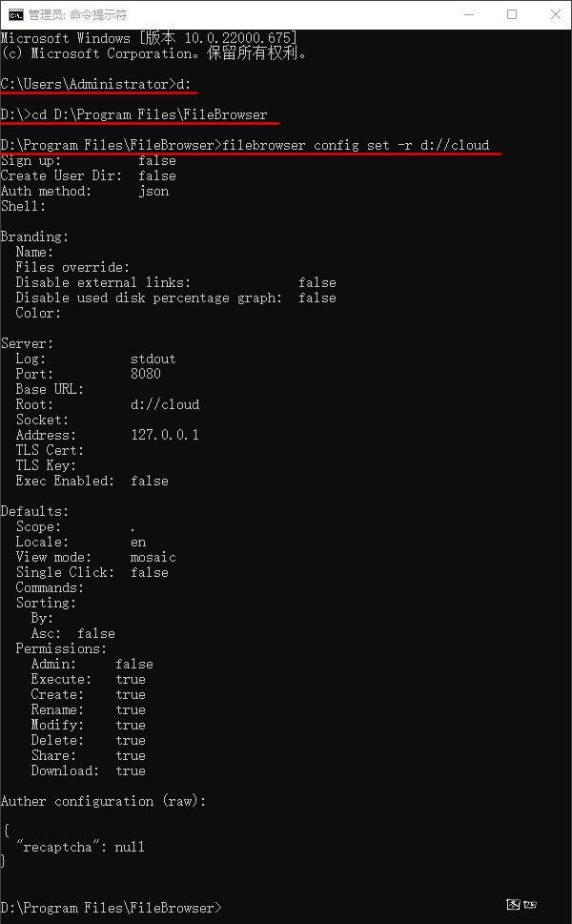Image resolution: width=572 pixels, height=924 pixels.
Task: Click the filebrowser config set command text
Action: pos(356,145)
